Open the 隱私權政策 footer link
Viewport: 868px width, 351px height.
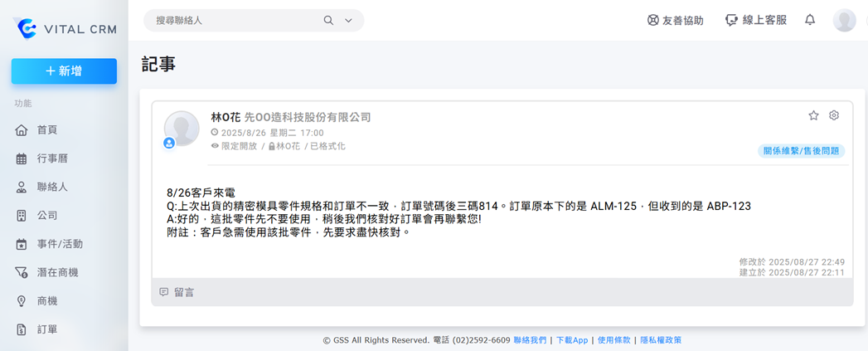[661, 340]
